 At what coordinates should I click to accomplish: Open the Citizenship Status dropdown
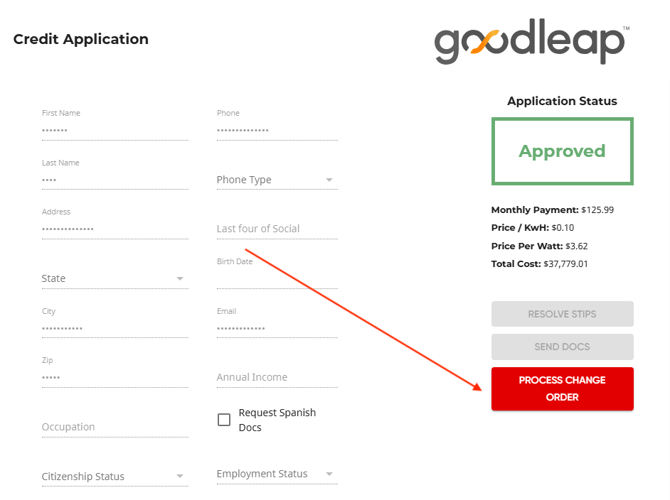[114, 476]
